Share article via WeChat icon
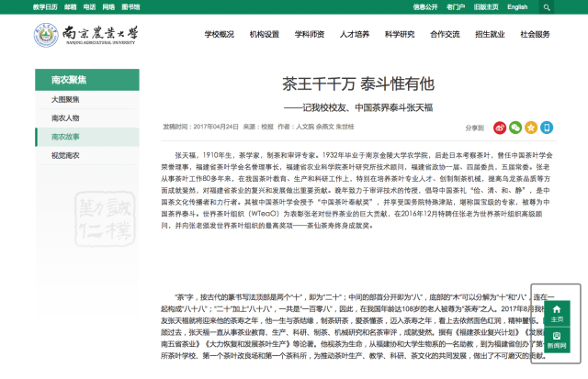The height and width of the screenshot is (379, 588). tap(515, 128)
